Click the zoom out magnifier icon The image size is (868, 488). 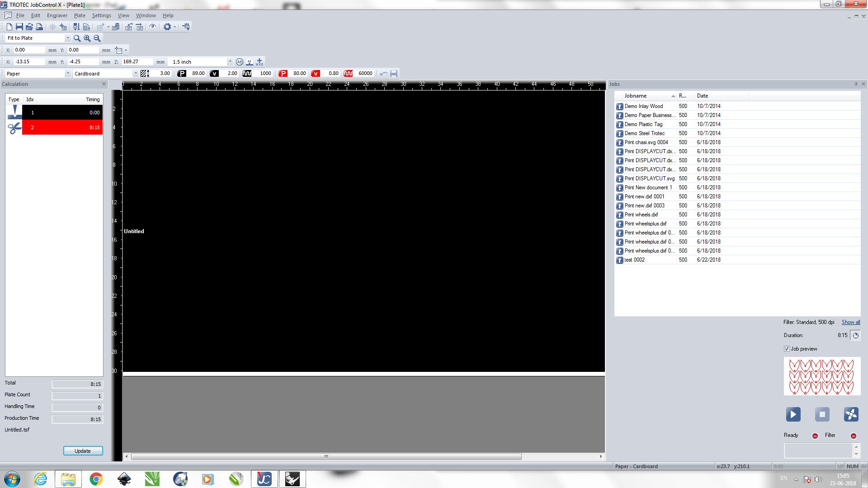[x=97, y=38]
